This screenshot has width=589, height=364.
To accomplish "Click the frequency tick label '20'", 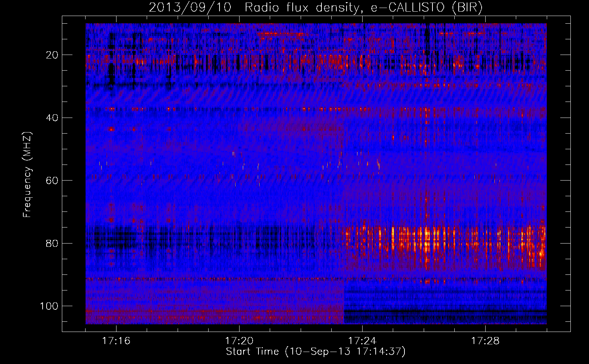I will coord(52,55).
